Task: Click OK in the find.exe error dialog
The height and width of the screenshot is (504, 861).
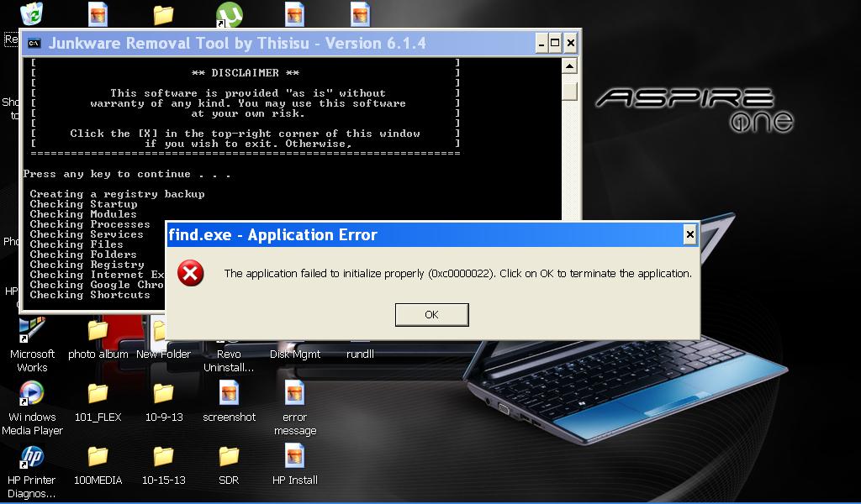Action: point(431,315)
